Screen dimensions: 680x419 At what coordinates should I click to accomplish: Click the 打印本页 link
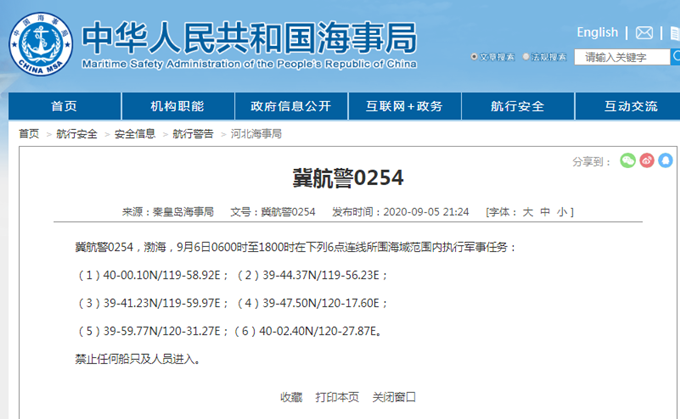[337, 397]
